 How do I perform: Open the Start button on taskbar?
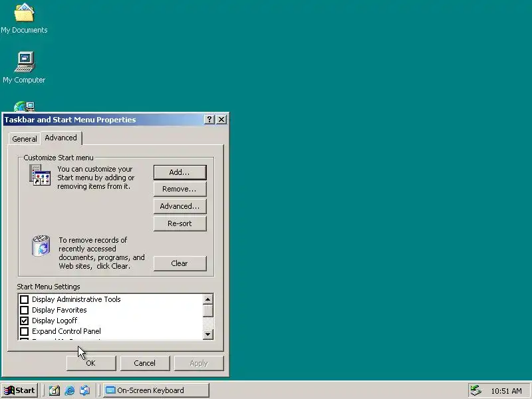point(19,390)
